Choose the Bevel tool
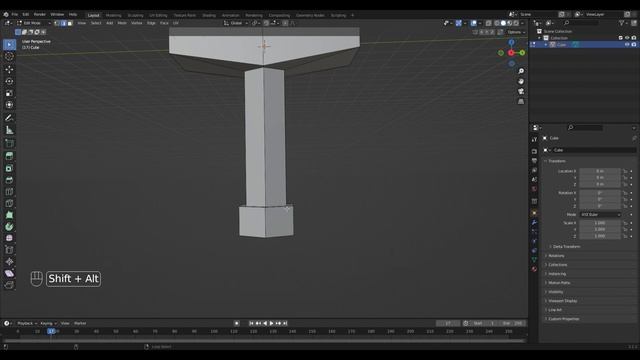 point(9,180)
